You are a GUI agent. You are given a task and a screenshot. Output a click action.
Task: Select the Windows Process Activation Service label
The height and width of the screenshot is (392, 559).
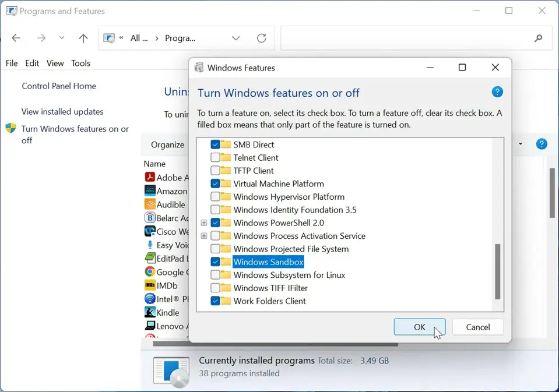(300, 236)
